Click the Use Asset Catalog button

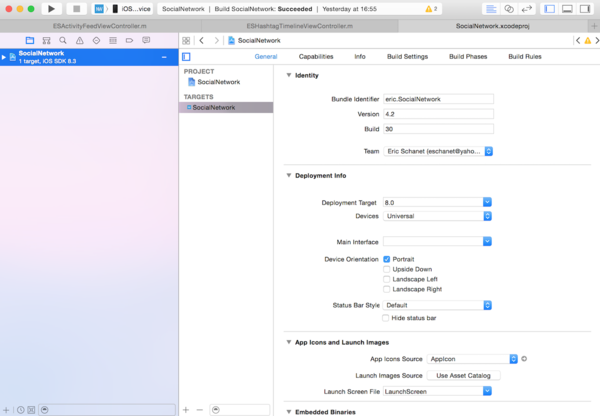(463, 375)
